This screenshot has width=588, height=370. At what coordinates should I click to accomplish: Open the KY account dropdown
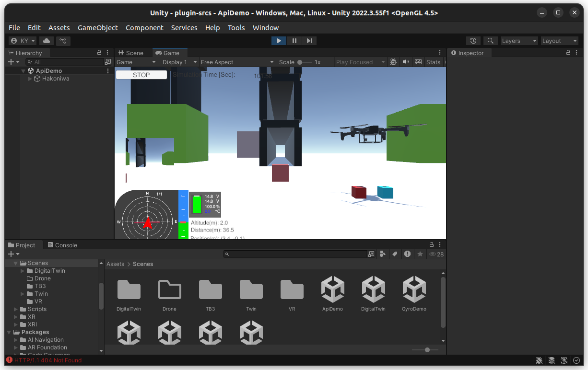(x=23, y=41)
